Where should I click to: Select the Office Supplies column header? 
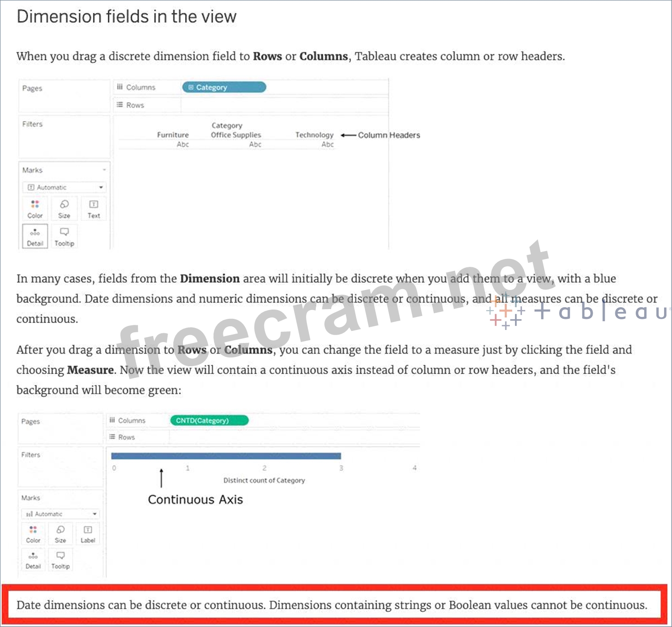(236, 135)
